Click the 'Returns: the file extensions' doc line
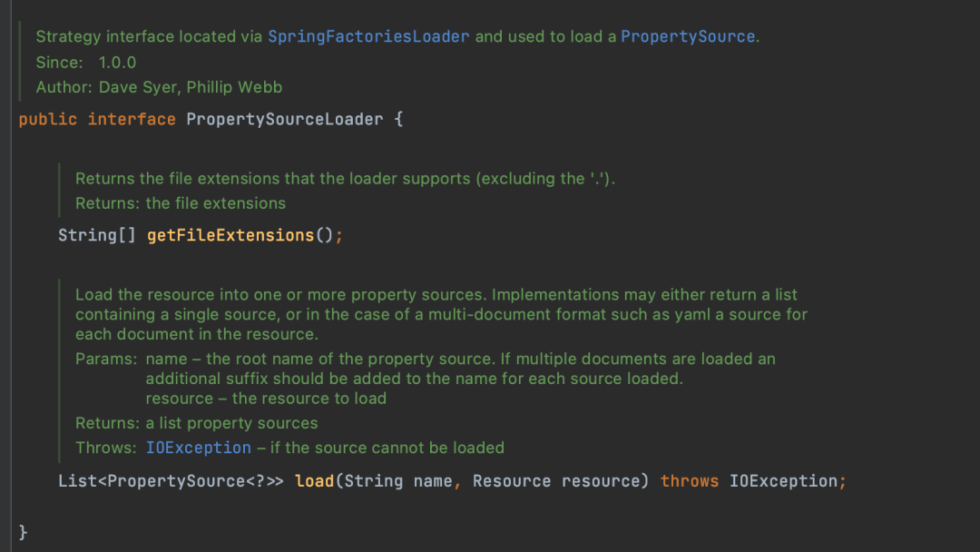This screenshot has width=980, height=552. click(x=180, y=203)
